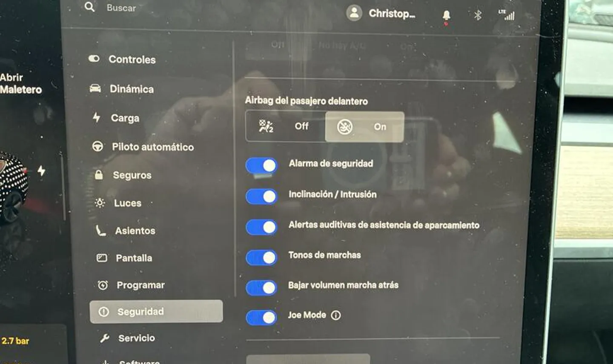Open the notifications bell icon
Viewport: 613px width, 364px height.
pos(446,16)
